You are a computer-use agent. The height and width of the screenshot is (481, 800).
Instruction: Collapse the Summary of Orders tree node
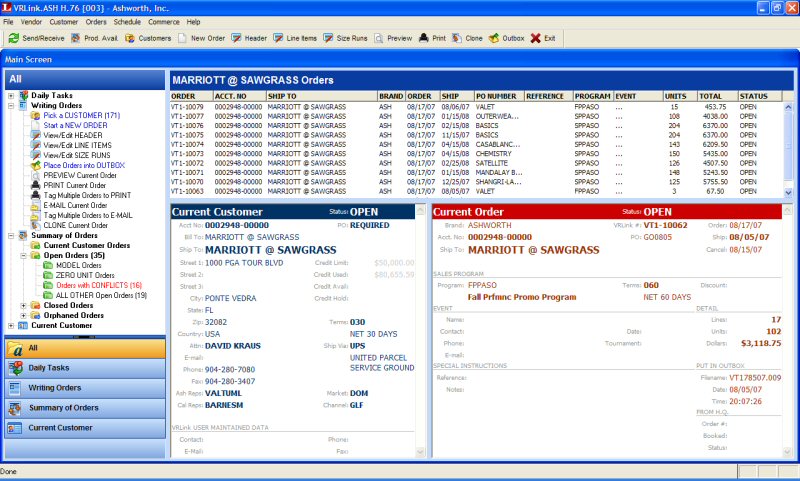coord(11,236)
